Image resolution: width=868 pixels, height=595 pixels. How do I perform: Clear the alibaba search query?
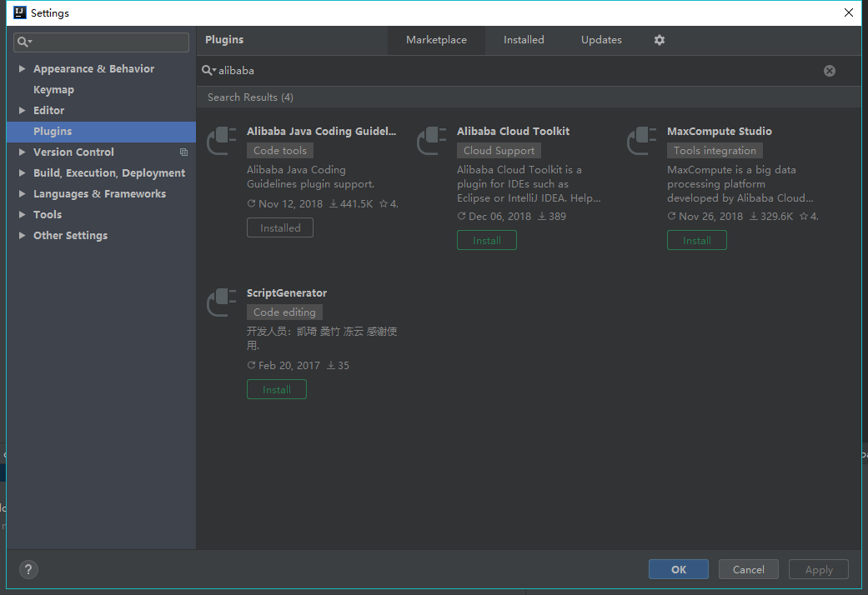(829, 71)
